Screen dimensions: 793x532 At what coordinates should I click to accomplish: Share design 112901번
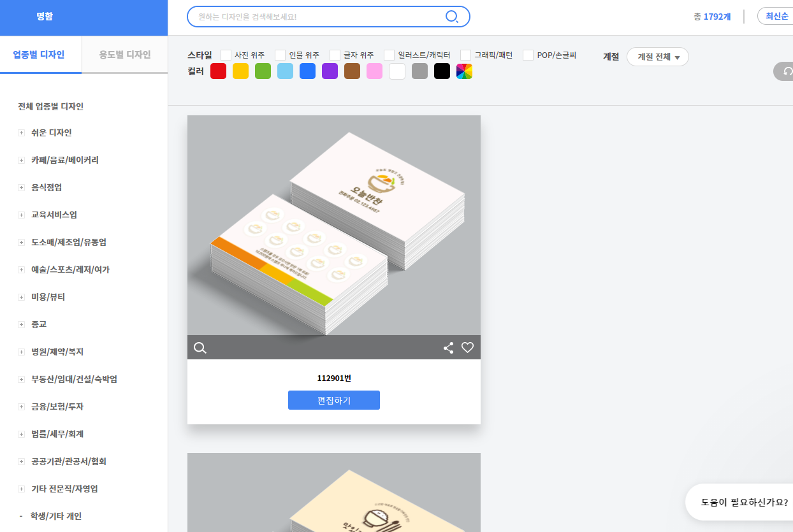pyautogui.click(x=448, y=348)
